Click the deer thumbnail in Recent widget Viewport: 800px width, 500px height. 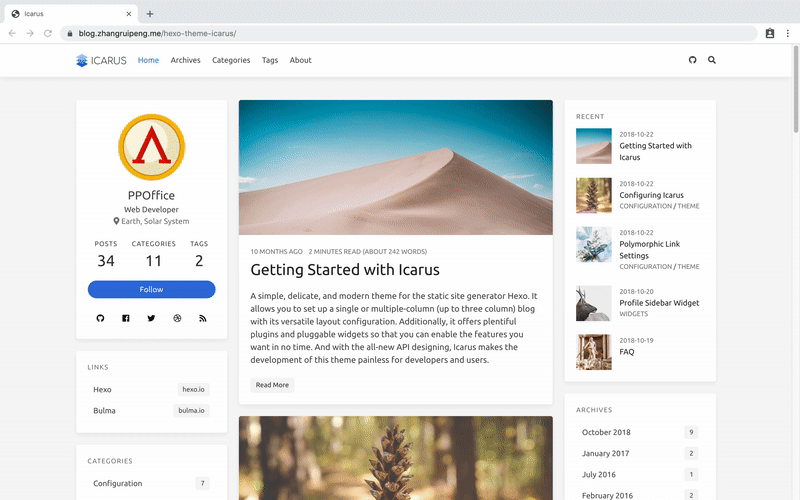[x=594, y=303]
